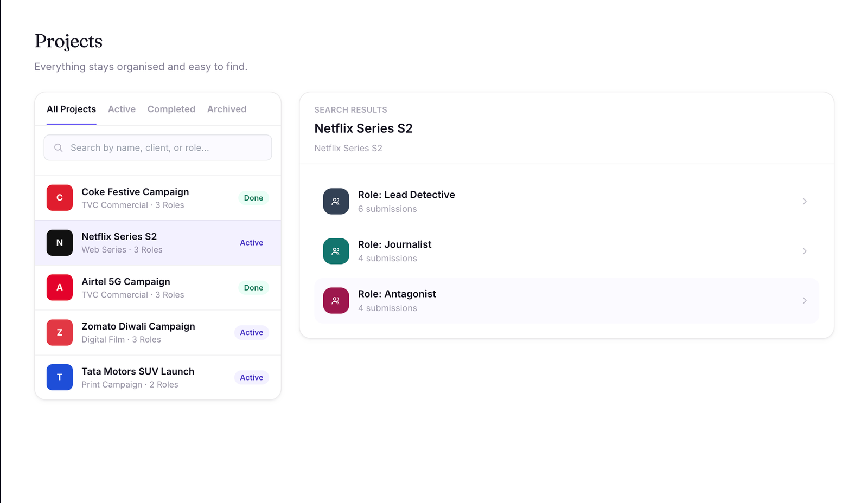
Task: Click '6 submissions' under Lead Detective
Action: click(387, 209)
